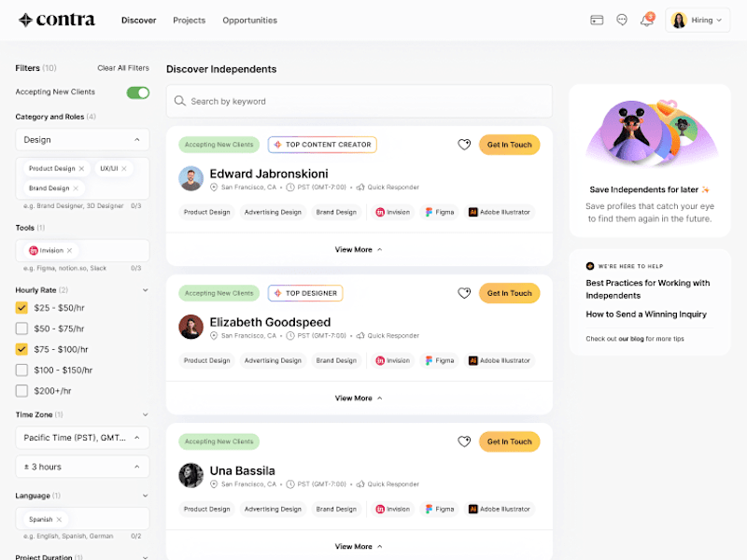747x560 pixels.
Task: Click Figma tool tag on Elizabeth's card
Action: point(439,360)
